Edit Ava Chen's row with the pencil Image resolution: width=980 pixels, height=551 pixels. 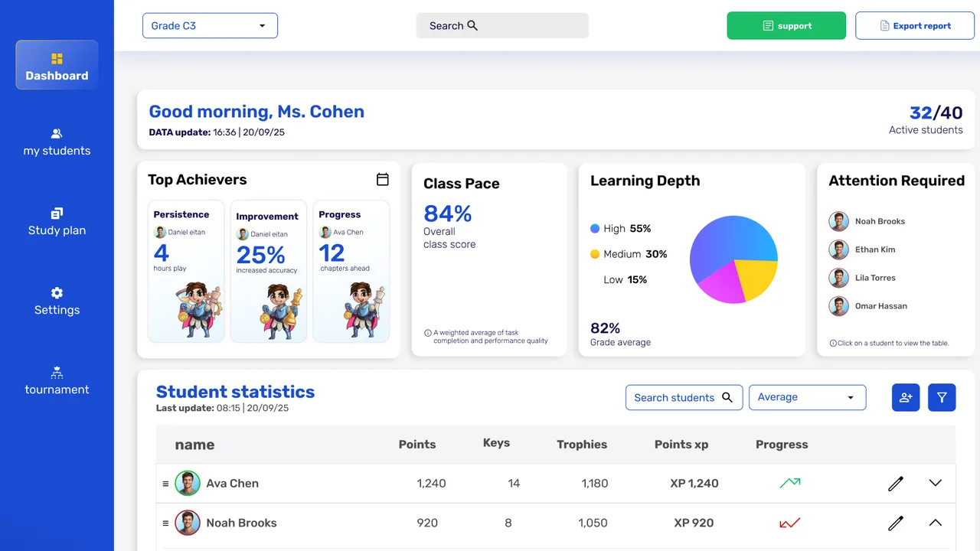pyautogui.click(x=896, y=484)
